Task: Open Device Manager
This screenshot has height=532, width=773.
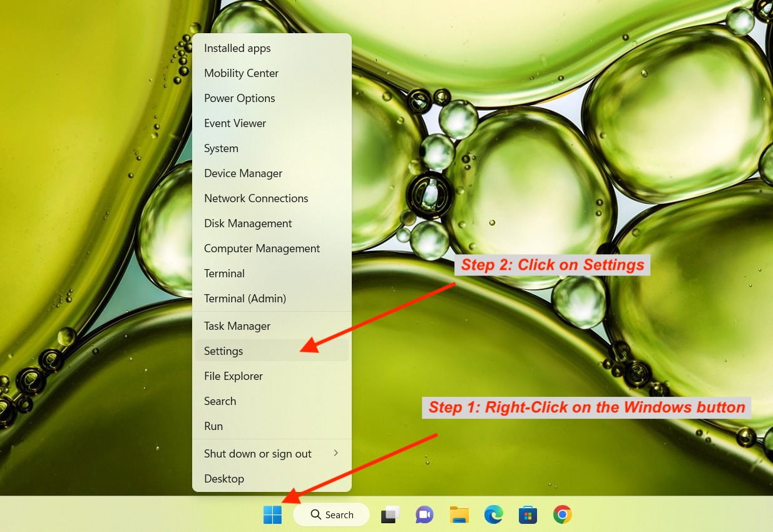Action: (243, 173)
